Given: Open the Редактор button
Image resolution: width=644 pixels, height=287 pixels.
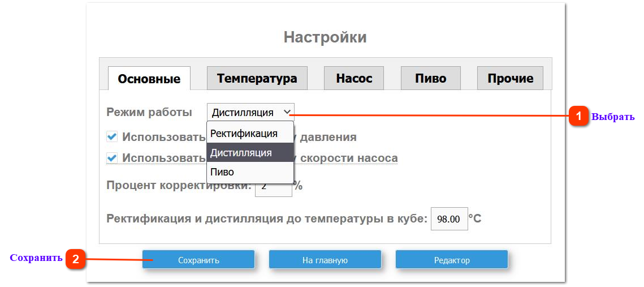Looking at the screenshot, I should 452,260.
